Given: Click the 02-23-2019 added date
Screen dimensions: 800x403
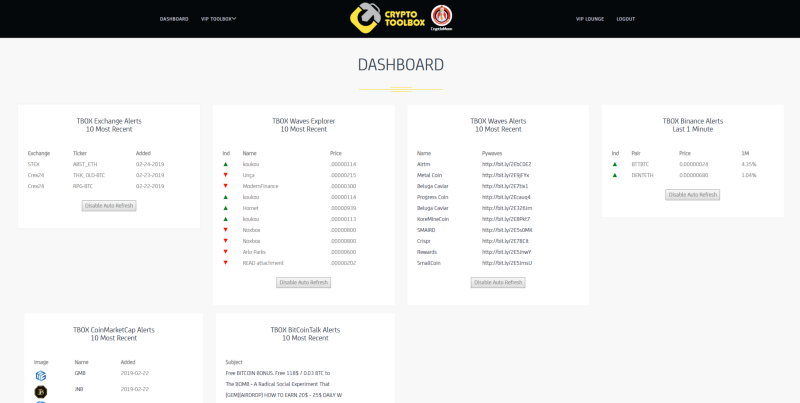Looking at the screenshot, I should [x=150, y=175].
